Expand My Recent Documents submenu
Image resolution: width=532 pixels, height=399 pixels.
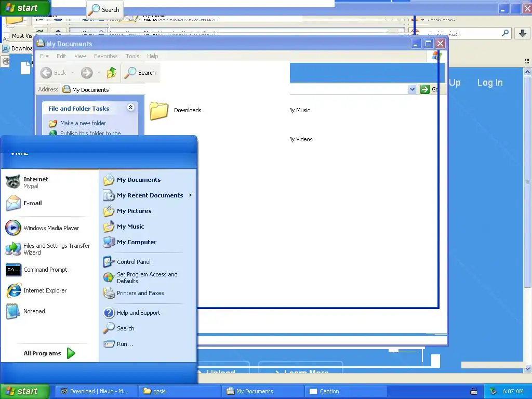[x=148, y=195]
